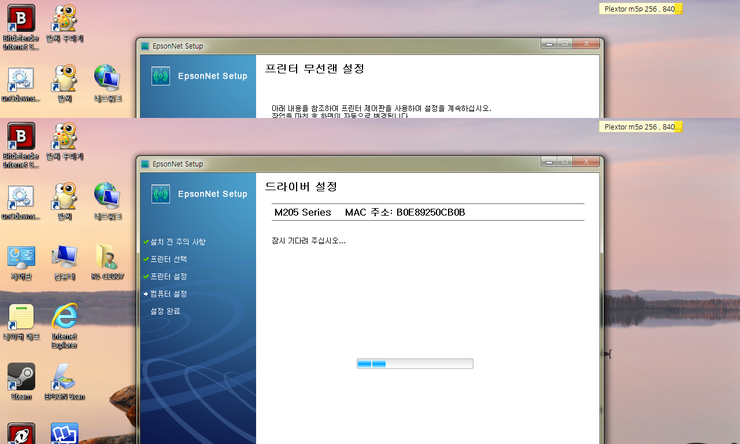Viewport: 740px width, 444px height.
Task: Click the 드라이버 설정 heading text
Action: 301,187
